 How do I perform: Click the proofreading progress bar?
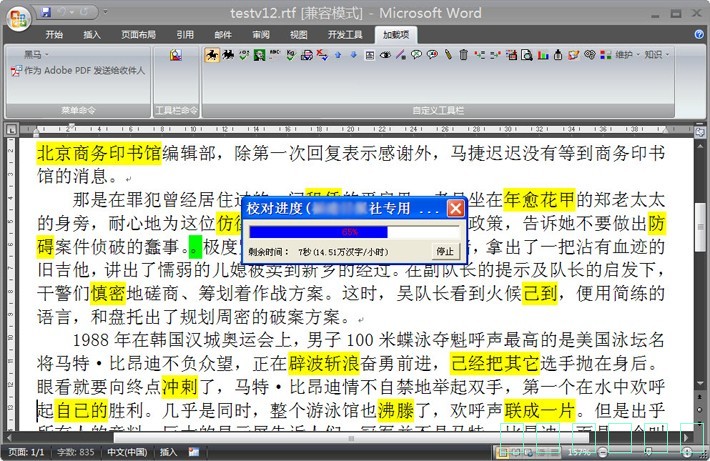click(x=353, y=232)
